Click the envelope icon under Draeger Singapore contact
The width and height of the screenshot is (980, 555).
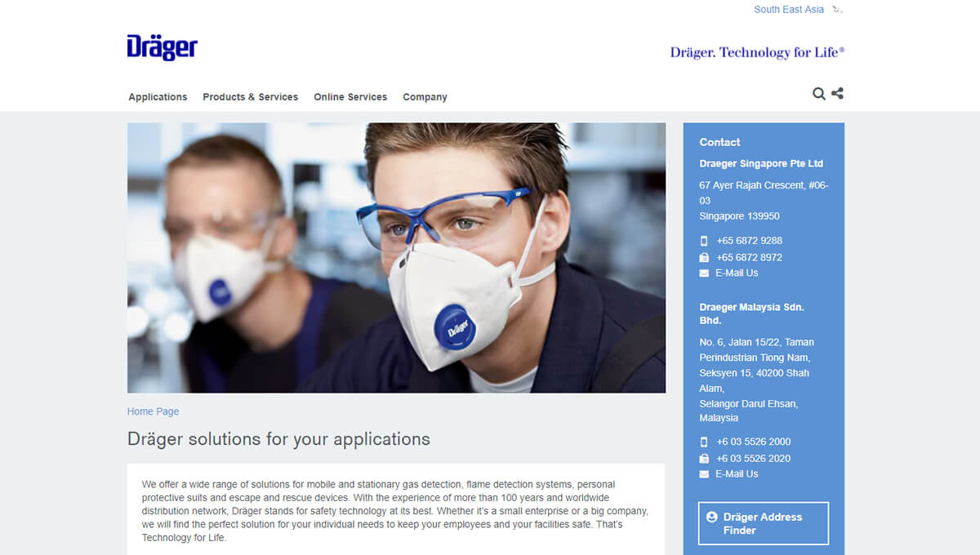pos(704,273)
